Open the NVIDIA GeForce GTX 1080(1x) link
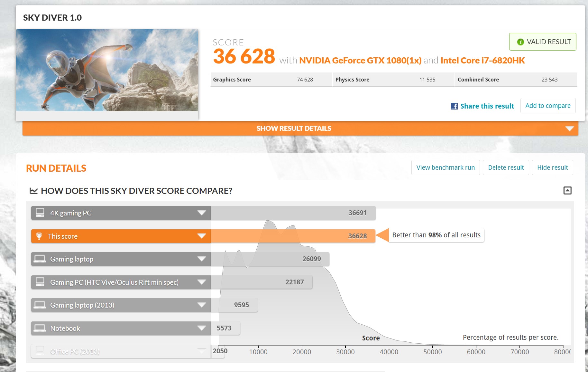 click(360, 61)
